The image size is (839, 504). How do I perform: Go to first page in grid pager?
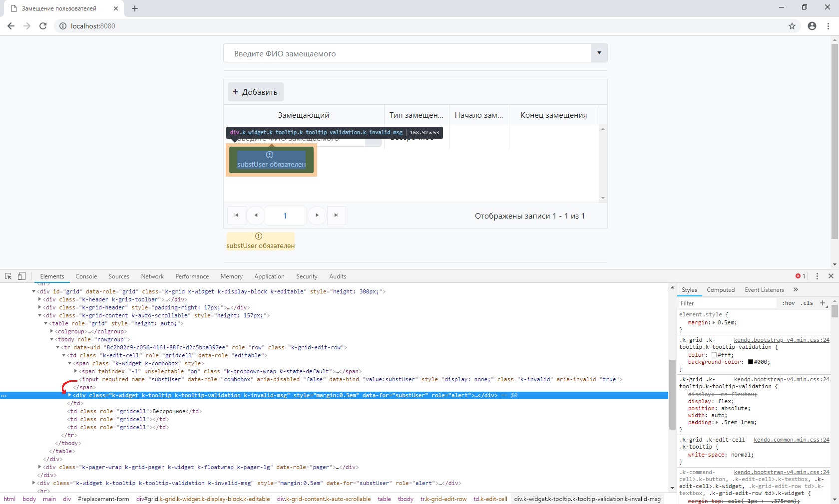(236, 215)
